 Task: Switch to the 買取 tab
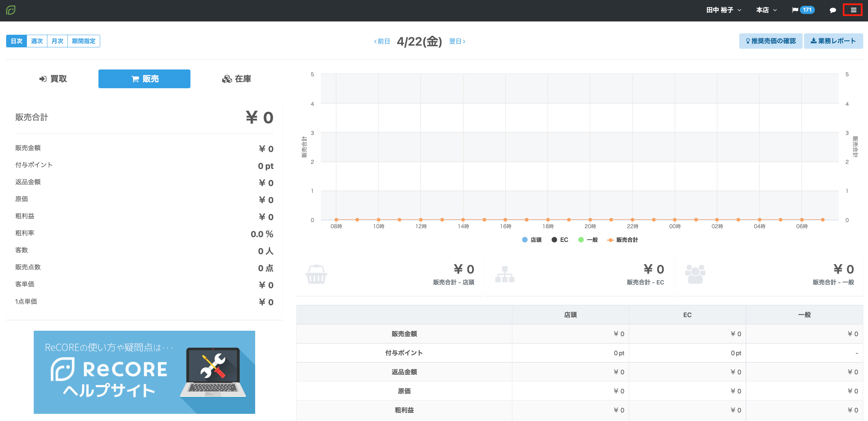pos(53,79)
